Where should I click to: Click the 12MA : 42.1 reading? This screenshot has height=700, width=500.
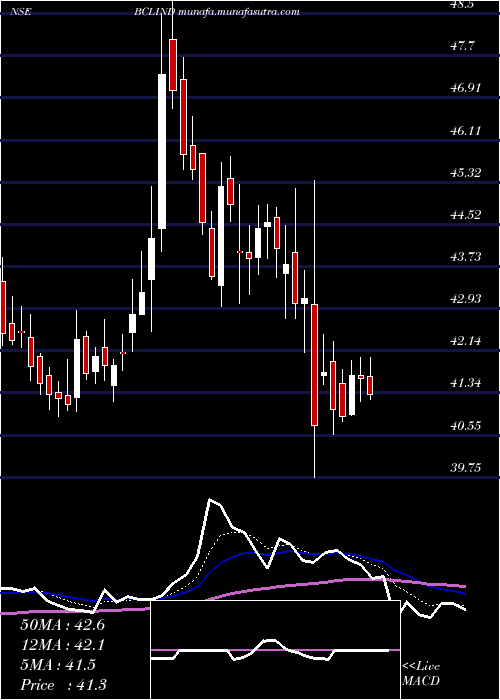pos(62,645)
